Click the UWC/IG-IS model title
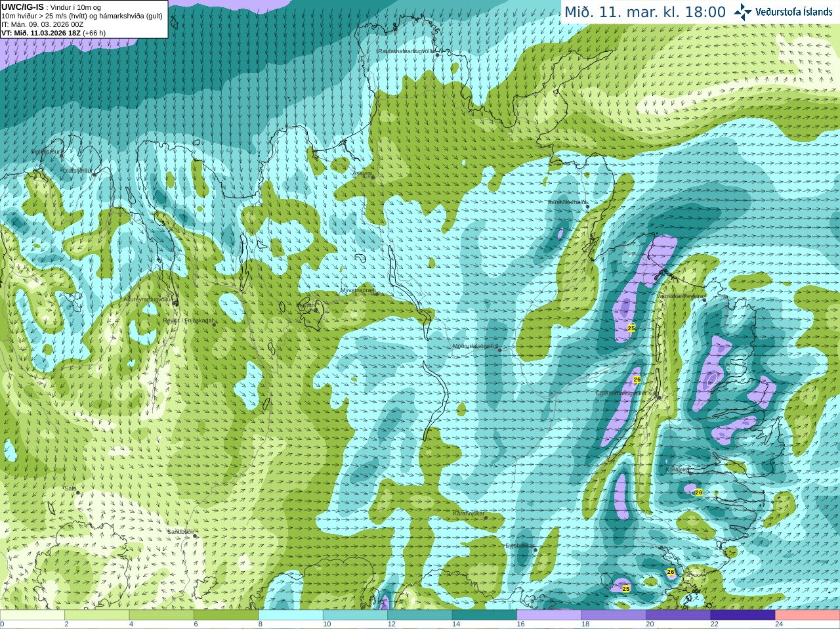 click(x=23, y=7)
